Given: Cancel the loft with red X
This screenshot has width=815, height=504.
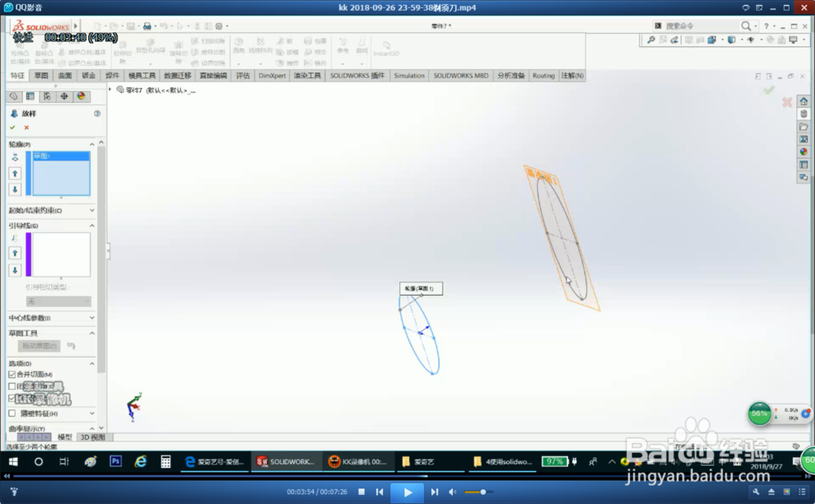Looking at the screenshot, I should click(27, 128).
